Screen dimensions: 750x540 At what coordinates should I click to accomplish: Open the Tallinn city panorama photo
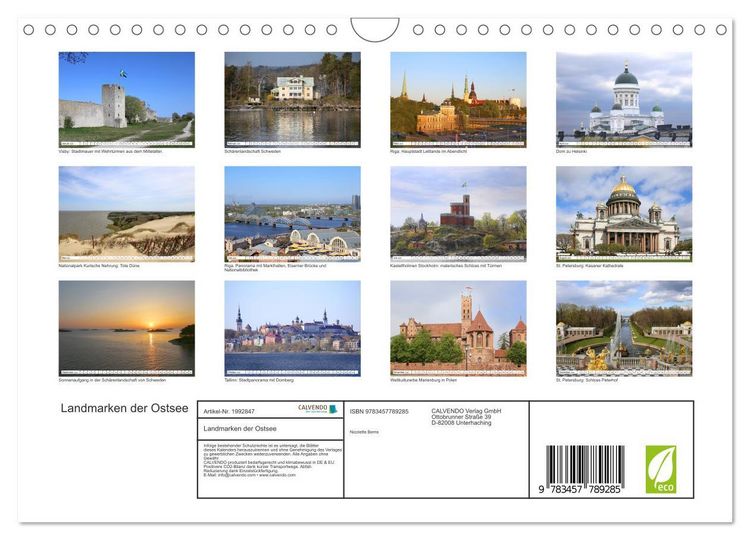[292, 328]
